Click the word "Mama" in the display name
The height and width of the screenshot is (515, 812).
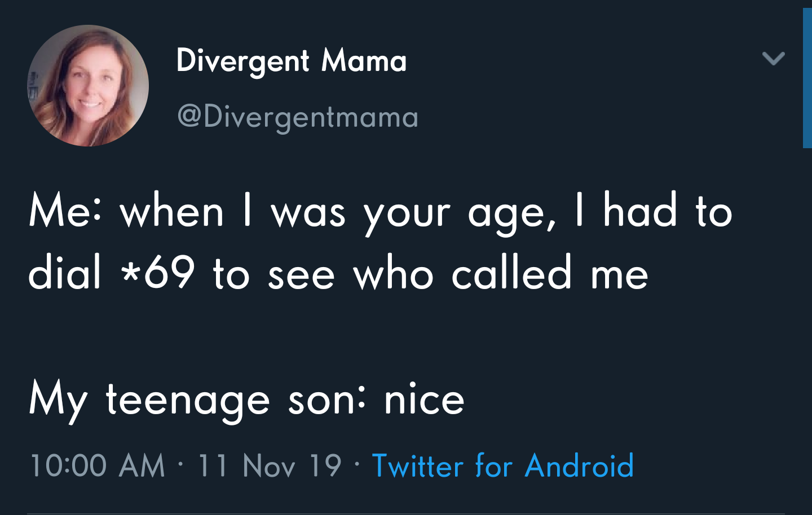pyautogui.click(x=364, y=61)
